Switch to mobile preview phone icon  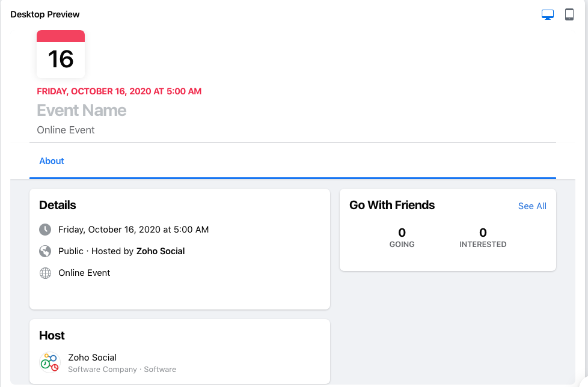click(569, 15)
